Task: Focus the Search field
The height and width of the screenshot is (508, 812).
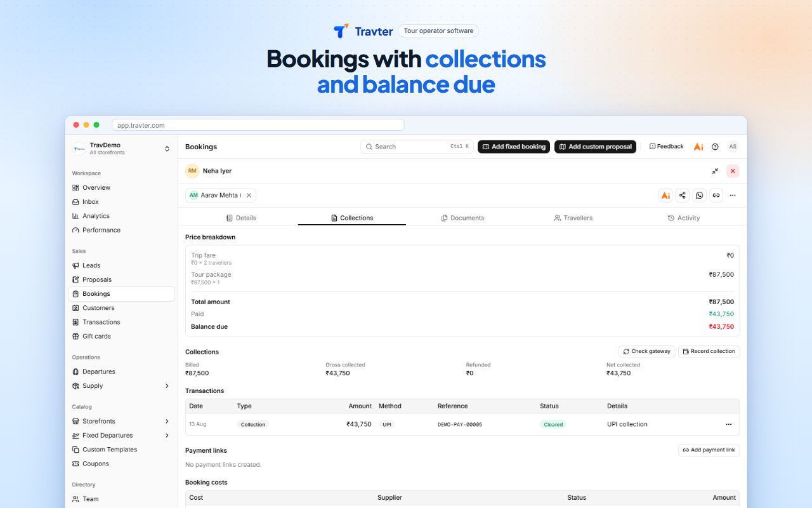Action: [417, 147]
